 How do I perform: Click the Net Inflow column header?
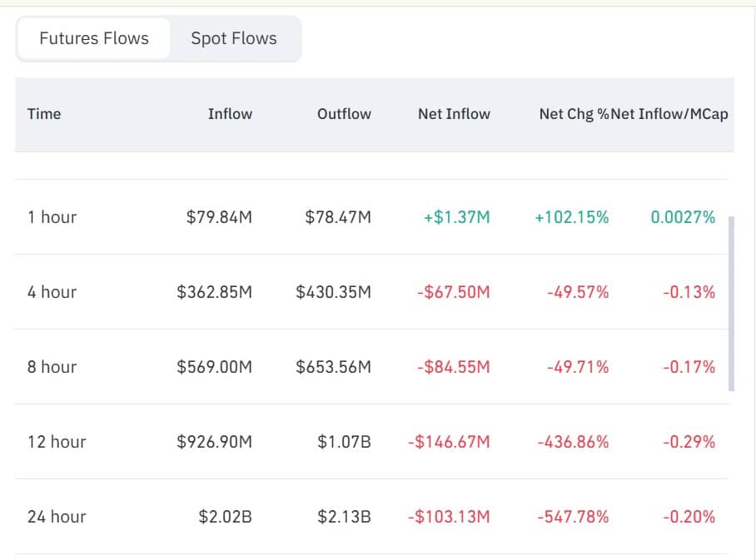coord(454,114)
